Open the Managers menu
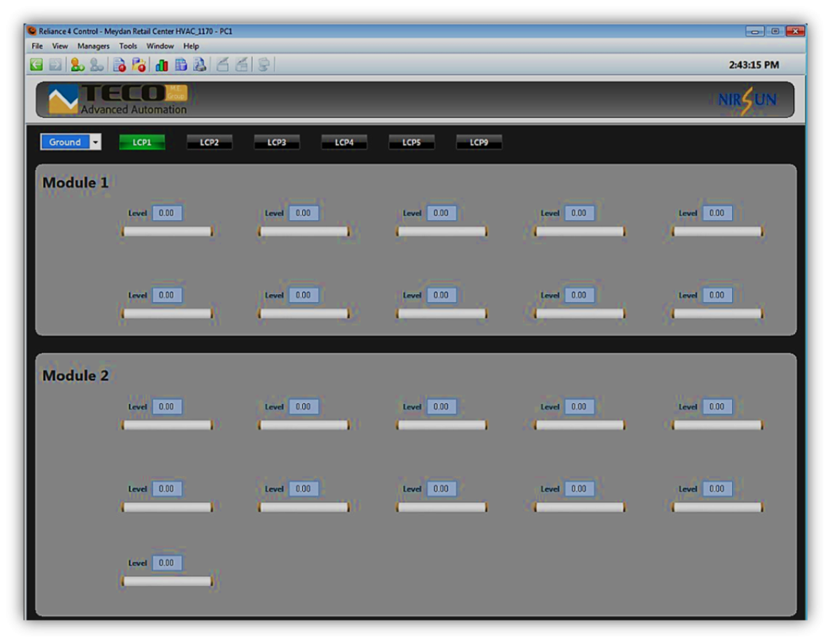This screenshot has width=831, height=644. (93, 46)
